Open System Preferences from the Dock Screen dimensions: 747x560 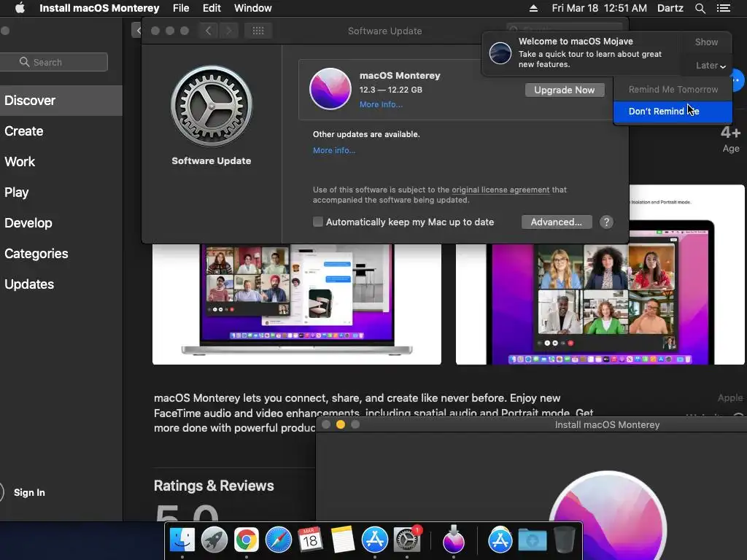coord(407,540)
